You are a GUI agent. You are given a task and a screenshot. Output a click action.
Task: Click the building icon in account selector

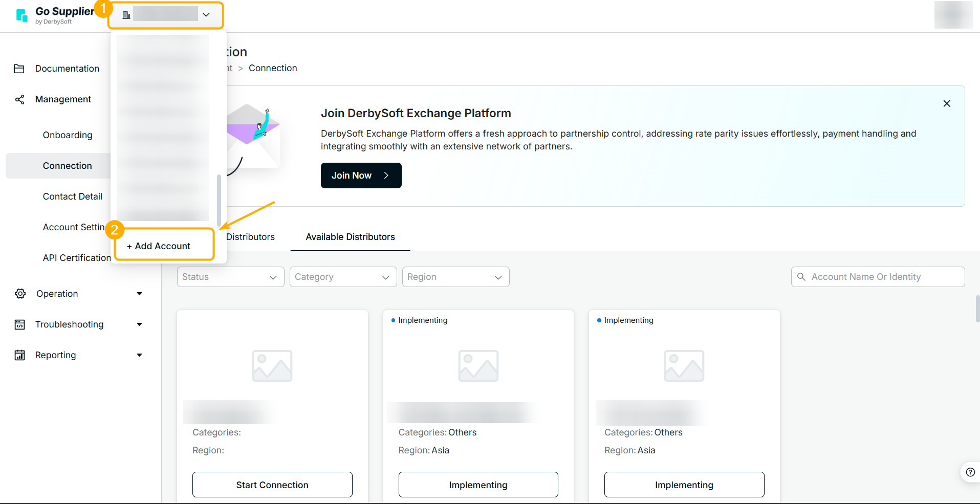(x=126, y=15)
